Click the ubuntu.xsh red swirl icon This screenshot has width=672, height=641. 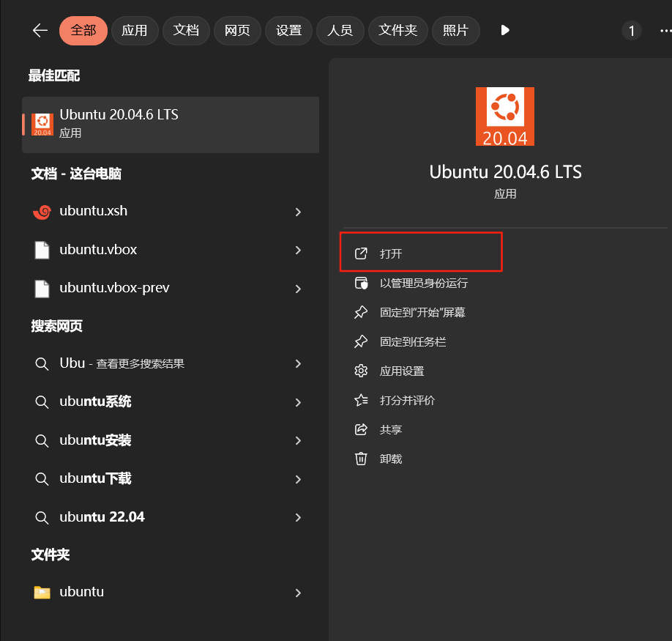tap(42, 212)
